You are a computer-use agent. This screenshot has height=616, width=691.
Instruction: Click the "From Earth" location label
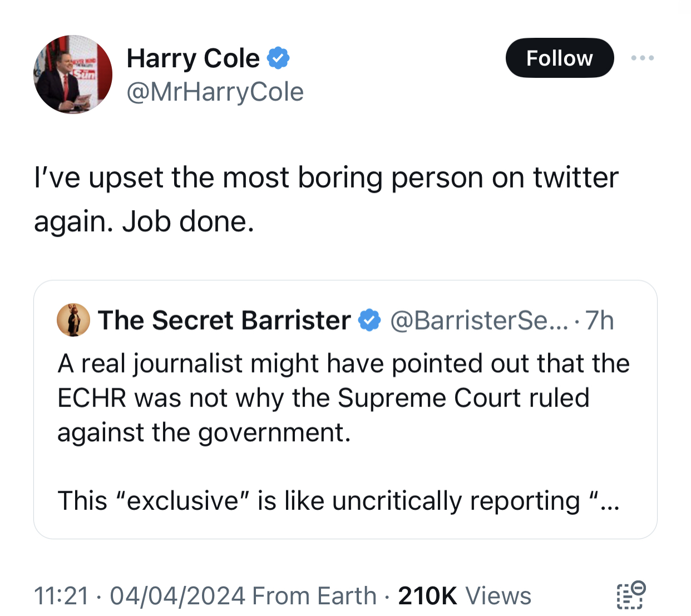click(x=314, y=596)
